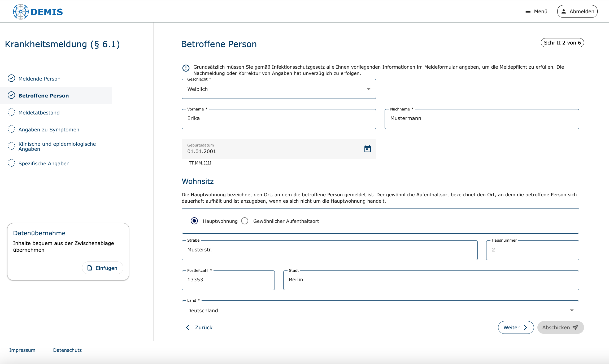Viewport: 609px width, 364px height.
Task: Click into the Postleitzahl input field
Action: pyautogui.click(x=228, y=280)
